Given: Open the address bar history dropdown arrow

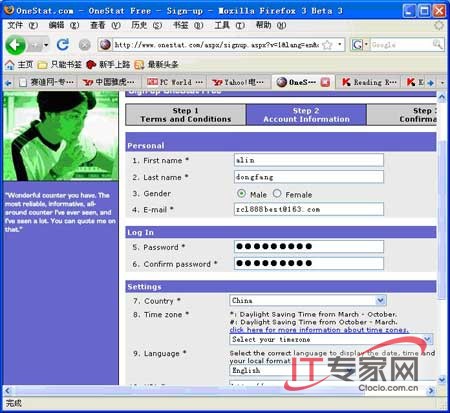Looking at the screenshot, I should tap(340, 44).
